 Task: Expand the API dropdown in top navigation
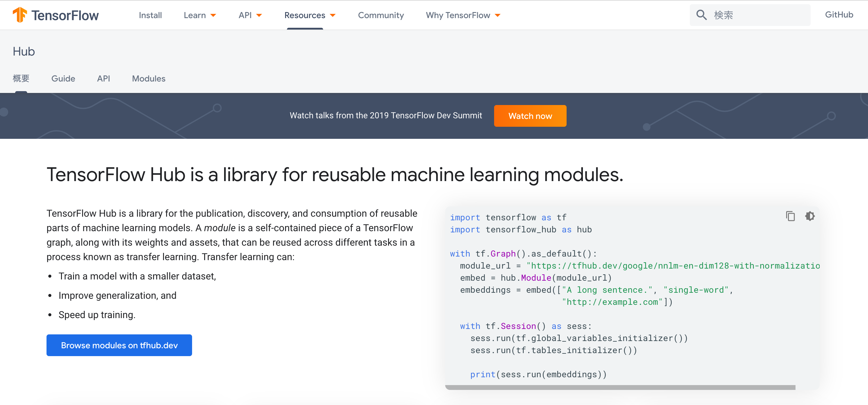coord(250,15)
